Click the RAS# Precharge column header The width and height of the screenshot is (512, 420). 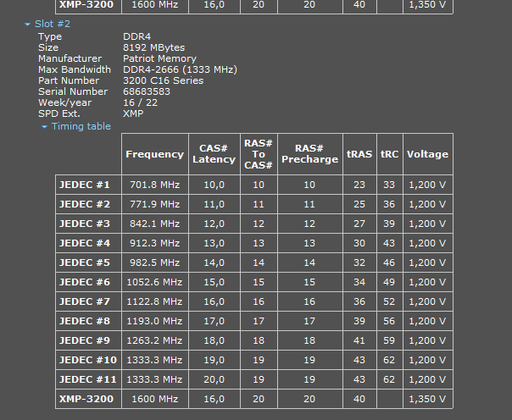(309, 154)
